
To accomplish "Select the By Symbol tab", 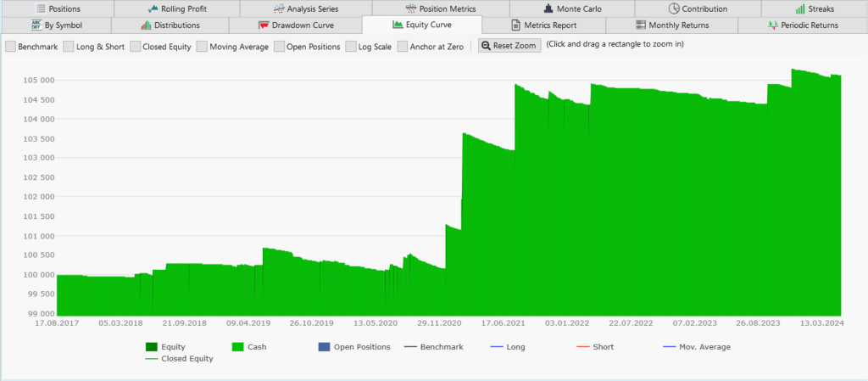I will coord(56,25).
